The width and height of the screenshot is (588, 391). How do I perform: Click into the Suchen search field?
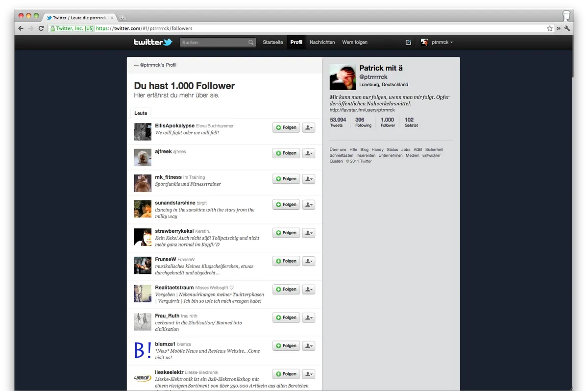[214, 43]
